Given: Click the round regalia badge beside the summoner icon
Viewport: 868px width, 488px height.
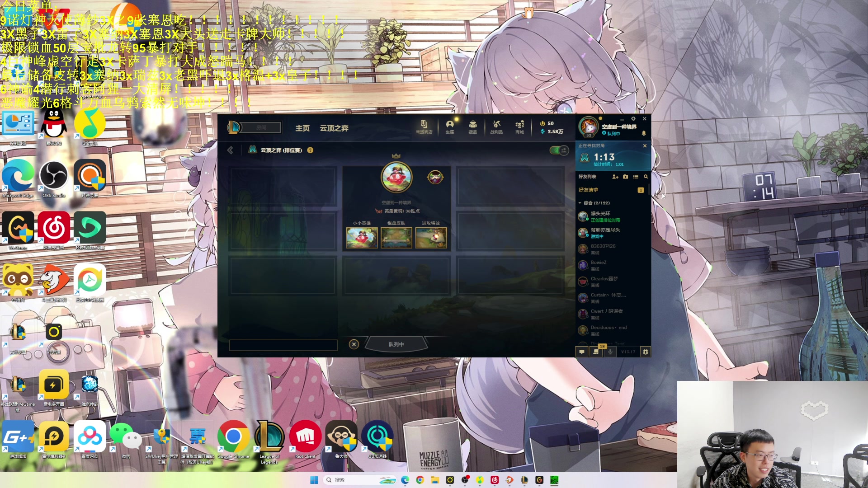Looking at the screenshot, I should click(x=435, y=177).
